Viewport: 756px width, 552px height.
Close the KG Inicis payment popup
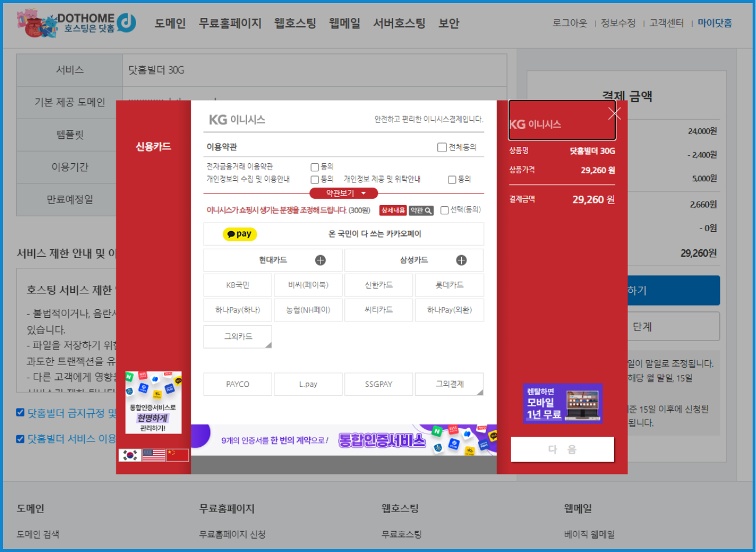coord(614,113)
